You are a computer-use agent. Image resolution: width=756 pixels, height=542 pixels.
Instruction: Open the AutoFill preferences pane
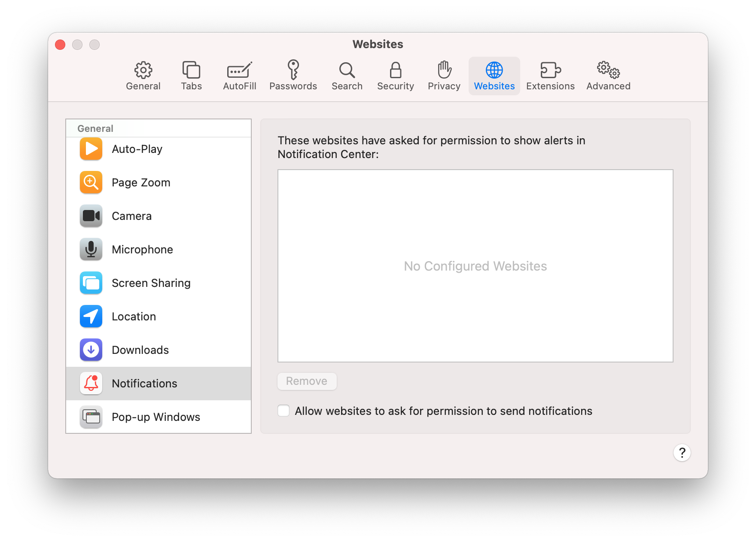(x=240, y=76)
